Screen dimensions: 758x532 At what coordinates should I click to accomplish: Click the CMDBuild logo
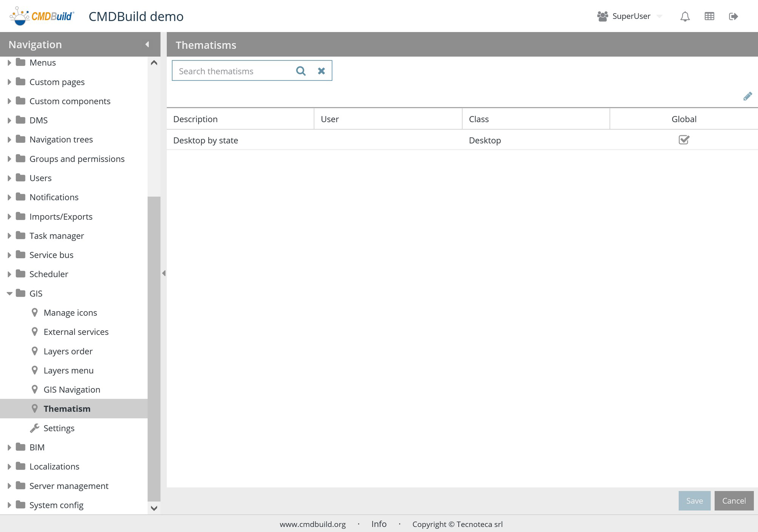[42, 16]
